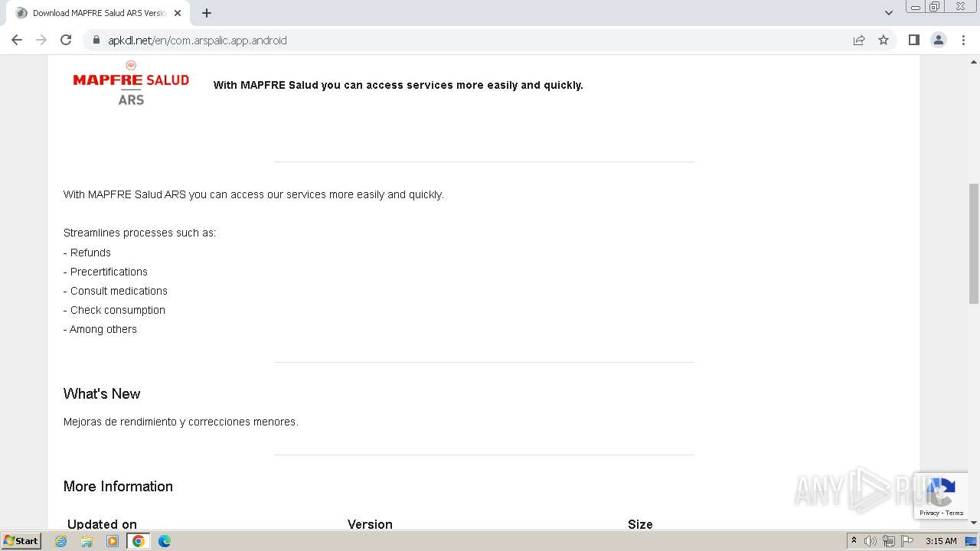The width and height of the screenshot is (980, 551).
Task: Switch to Chrome in the taskbar
Action: coord(139,541)
